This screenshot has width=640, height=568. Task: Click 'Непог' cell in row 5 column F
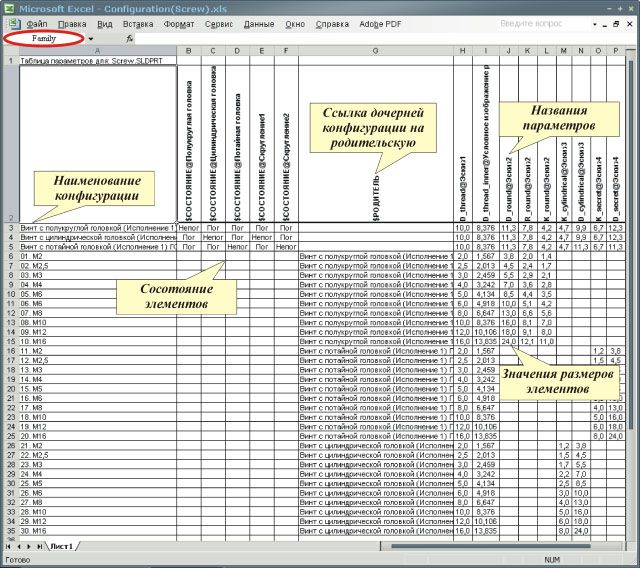286,247
